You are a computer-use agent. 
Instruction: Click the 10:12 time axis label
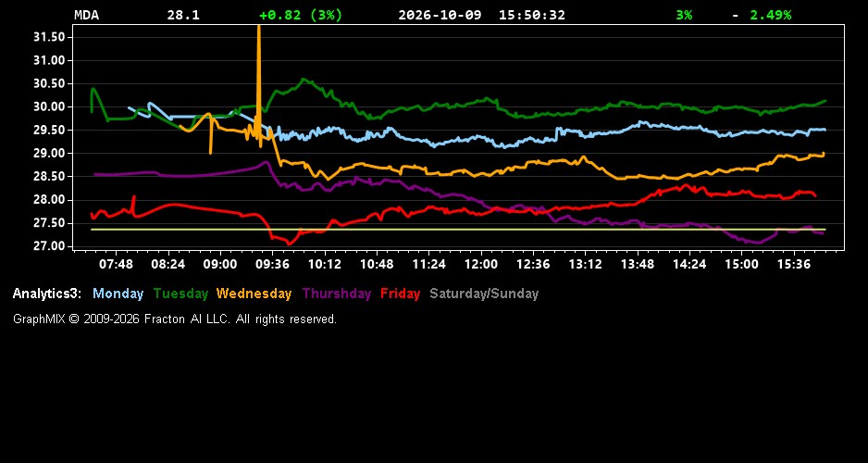pyautogui.click(x=325, y=265)
